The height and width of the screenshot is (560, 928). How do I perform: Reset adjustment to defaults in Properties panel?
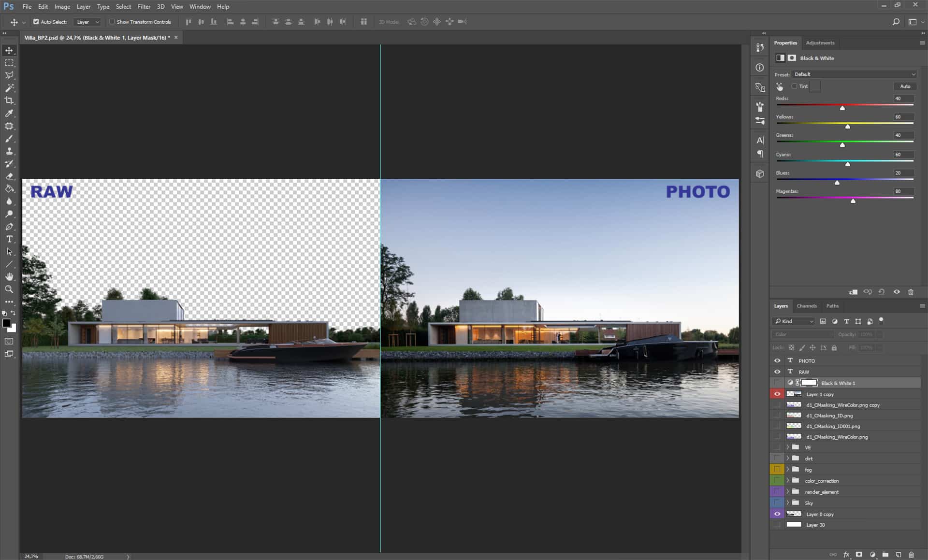pos(882,292)
